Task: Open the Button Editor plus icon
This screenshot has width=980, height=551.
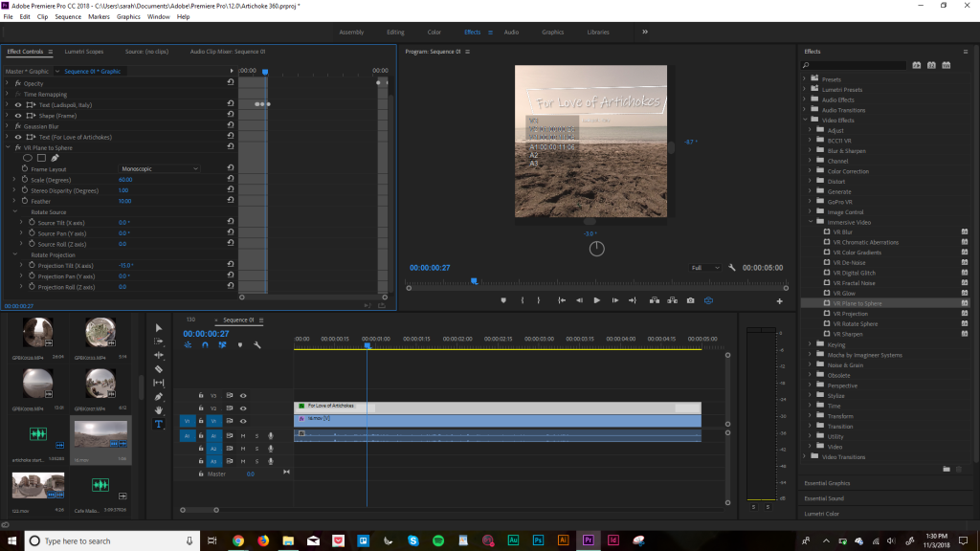Action: coord(779,301)
